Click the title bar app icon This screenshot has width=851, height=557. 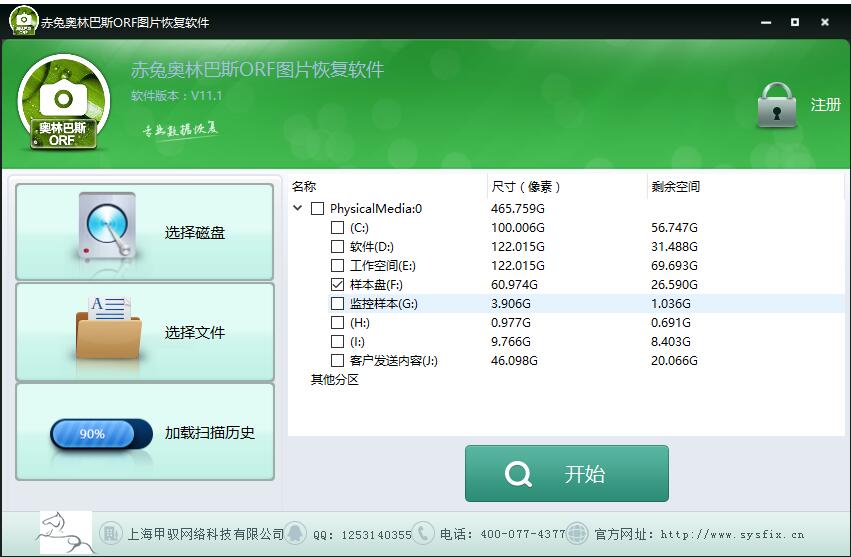point(23,21)
